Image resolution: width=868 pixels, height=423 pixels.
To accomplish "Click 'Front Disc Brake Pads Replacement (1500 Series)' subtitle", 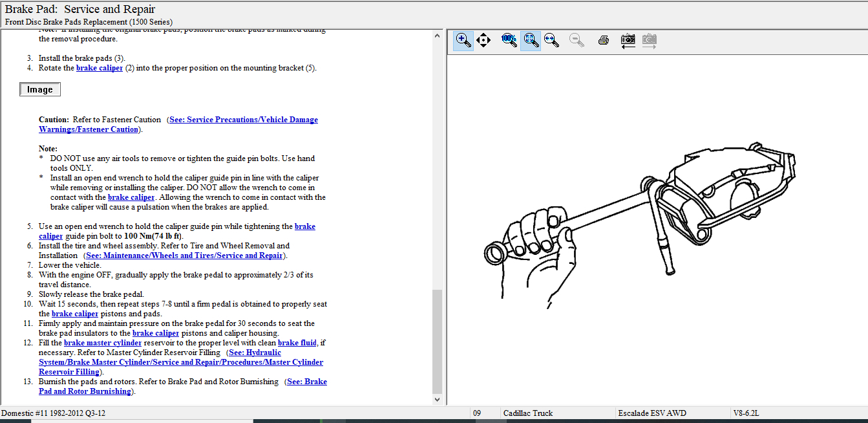I will 89,21.
